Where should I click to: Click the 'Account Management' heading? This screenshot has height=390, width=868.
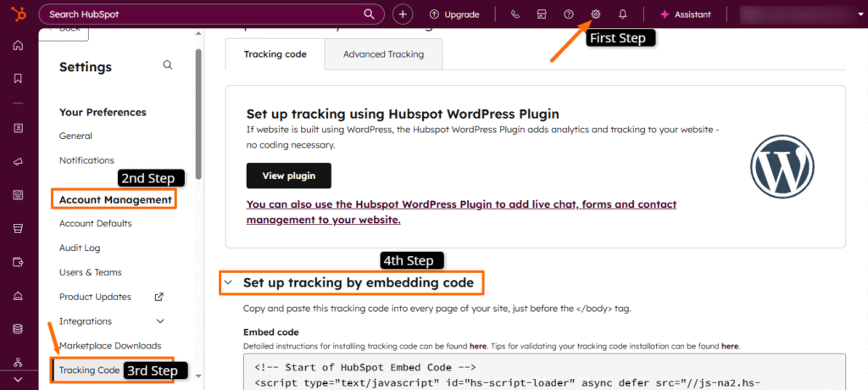pyautogui.click(x=115, y=199)
